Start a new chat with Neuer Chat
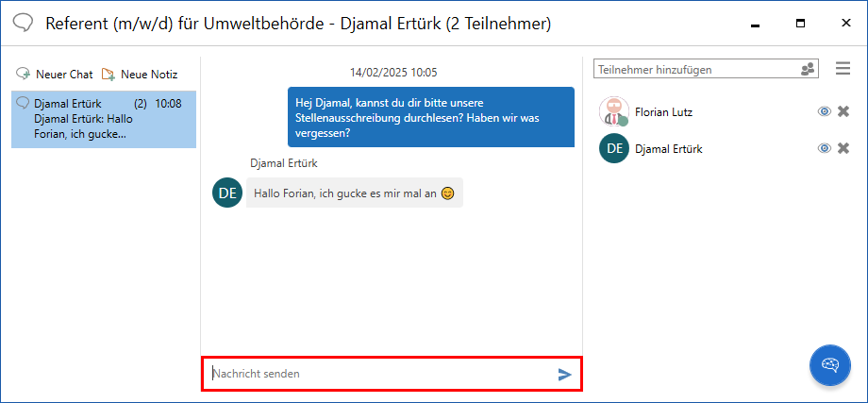The width and height of the screenshot is (868, 403). coord(55,74)
